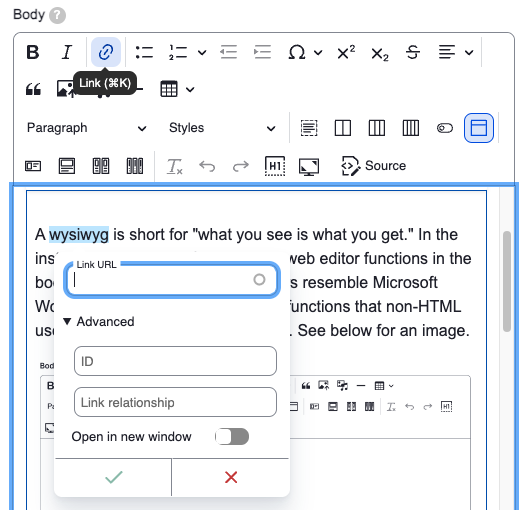Insert a two-column layout
The width and height of the screenshot is (530, 510).
click(x=343, y=128)
